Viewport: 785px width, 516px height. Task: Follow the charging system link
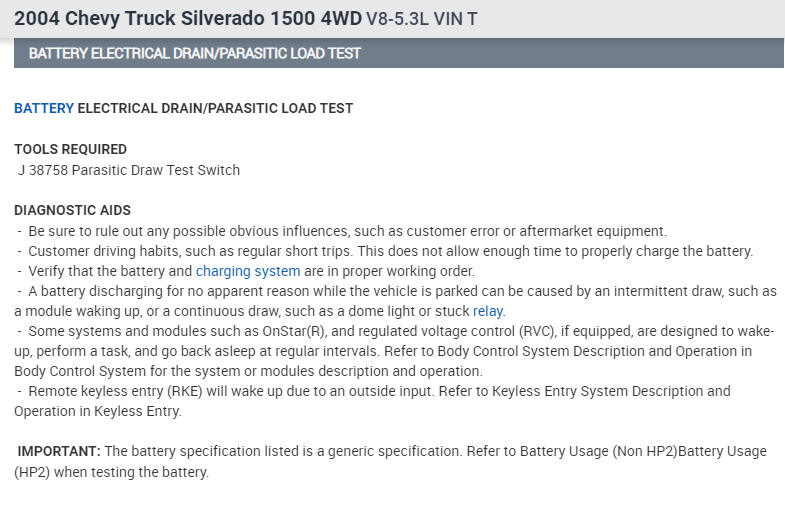pyautogui.click(x=248, y=271)
